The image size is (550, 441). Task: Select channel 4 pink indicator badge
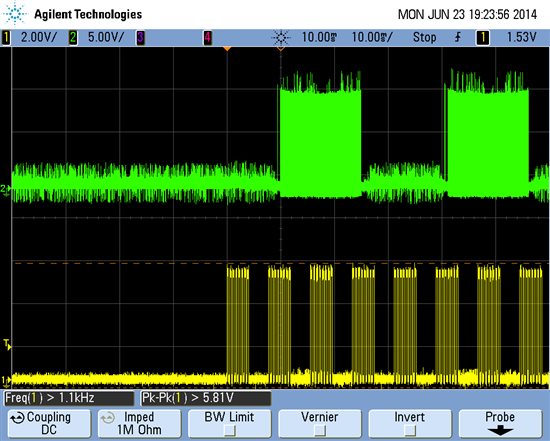click(x=208, y=38)
